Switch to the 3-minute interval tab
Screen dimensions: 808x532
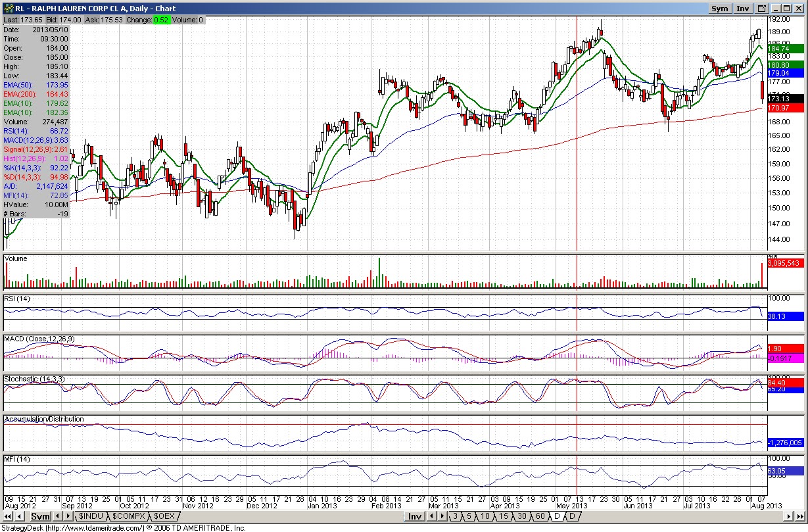[455, 516]
